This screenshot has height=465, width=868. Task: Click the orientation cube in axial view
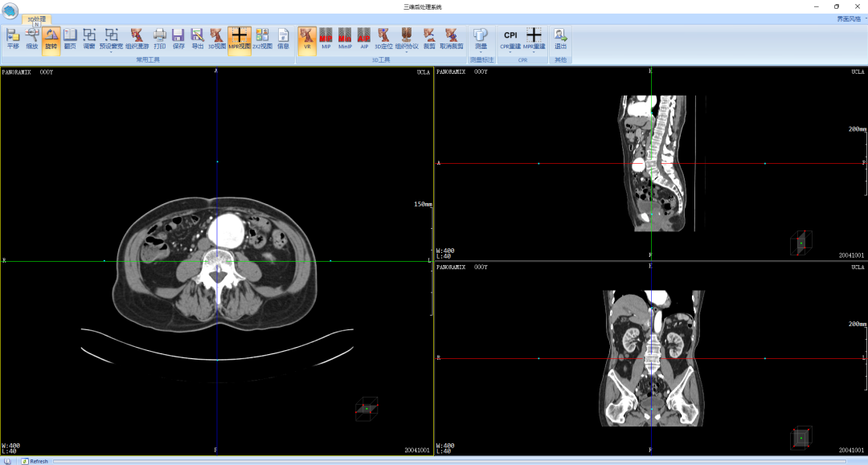pyautogui.click(x=366, y=409)
